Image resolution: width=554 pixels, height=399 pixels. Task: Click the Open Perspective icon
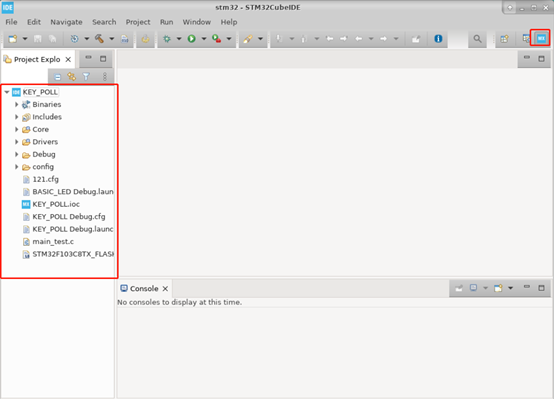[x=504, y=39]
